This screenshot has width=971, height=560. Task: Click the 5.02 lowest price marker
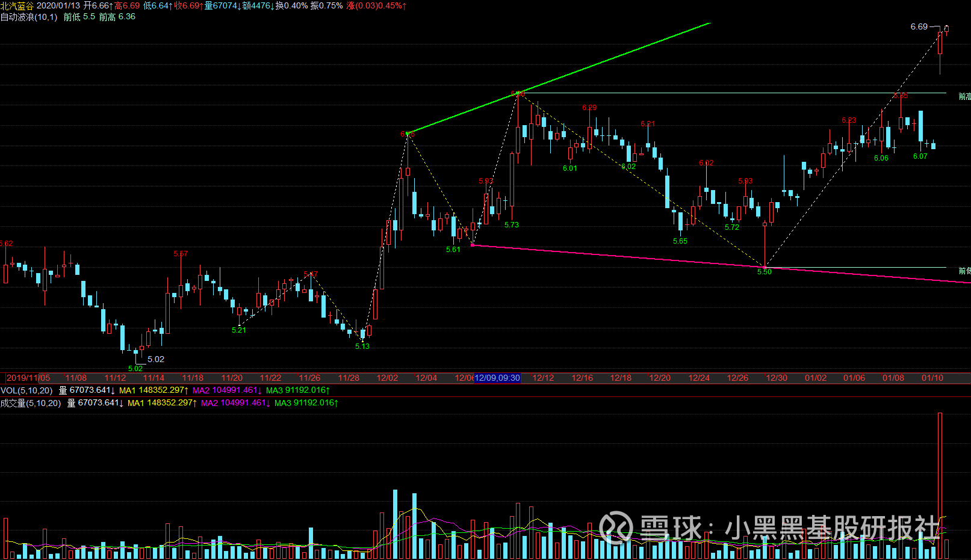point(156,359)
